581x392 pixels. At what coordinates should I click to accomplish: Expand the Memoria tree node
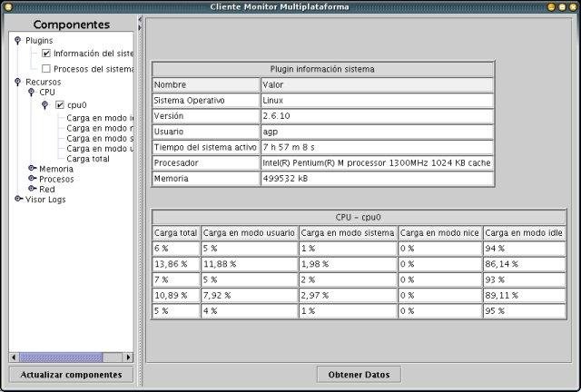point(32,169)
